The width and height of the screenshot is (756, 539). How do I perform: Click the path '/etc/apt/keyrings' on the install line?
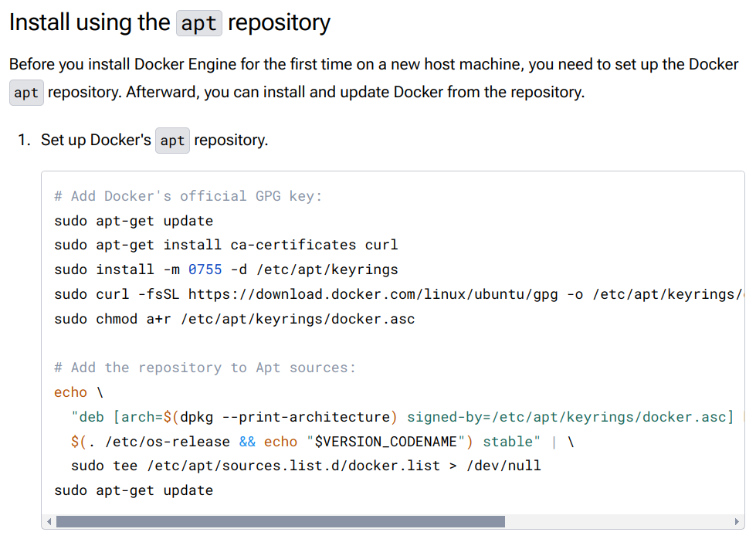point(327,269)
